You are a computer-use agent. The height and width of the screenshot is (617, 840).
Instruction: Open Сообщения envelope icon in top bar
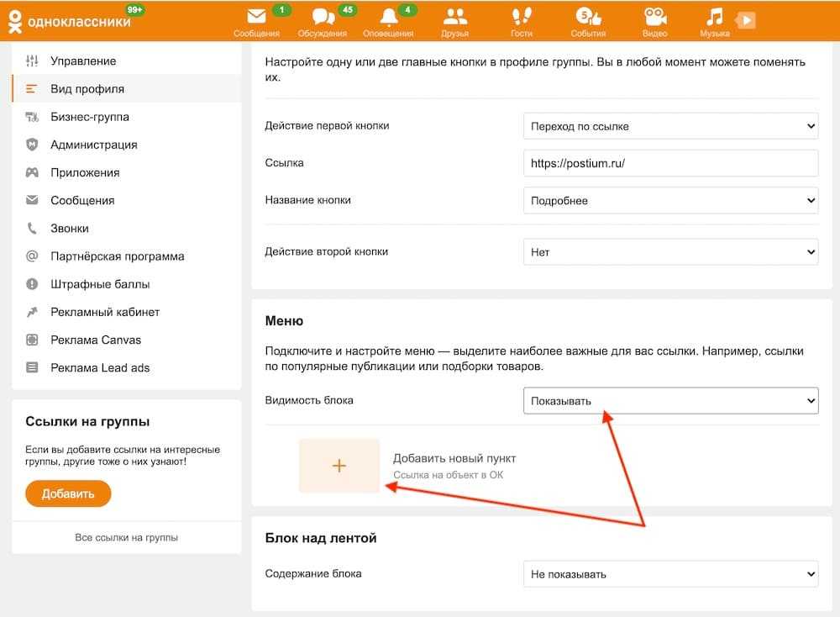[x=257, y=17]
